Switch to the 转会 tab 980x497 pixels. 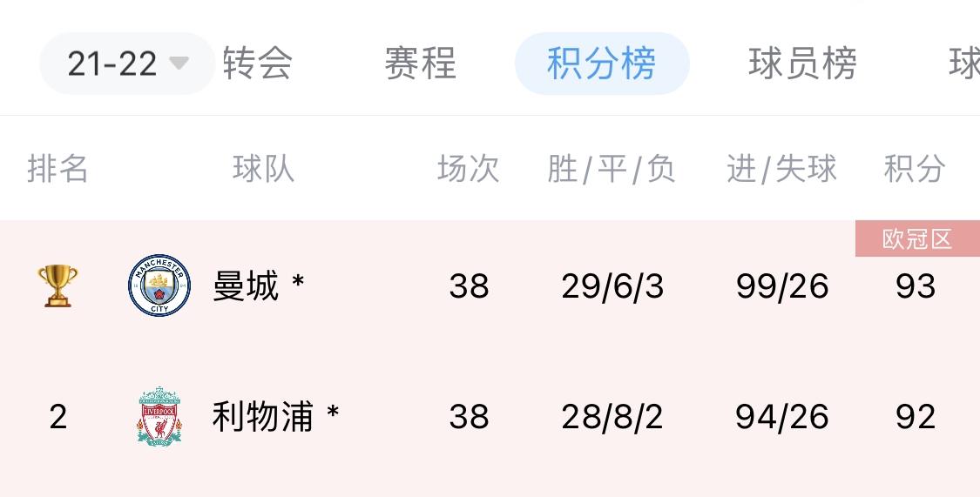click(258, 64)
